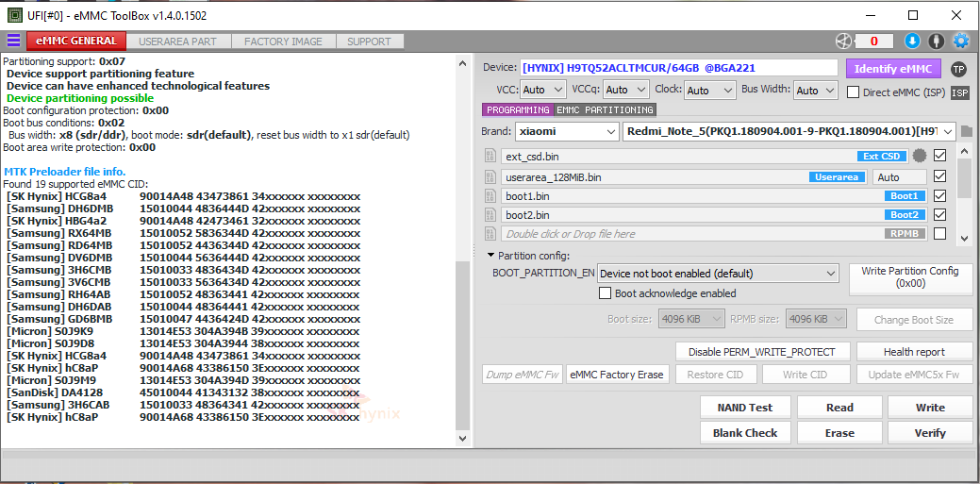Image resolution: width=980 pixels, height=484 pixels.
Task: Open settings via the blue gear icon
Action: (960, 42)
